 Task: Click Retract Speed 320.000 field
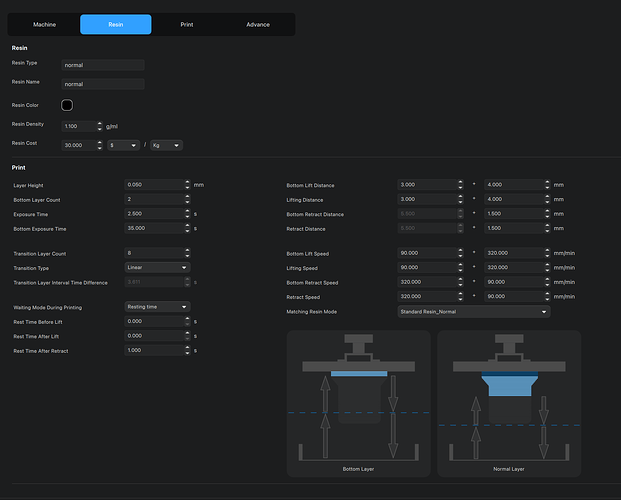pyautogui.click(x=427, y=296)
